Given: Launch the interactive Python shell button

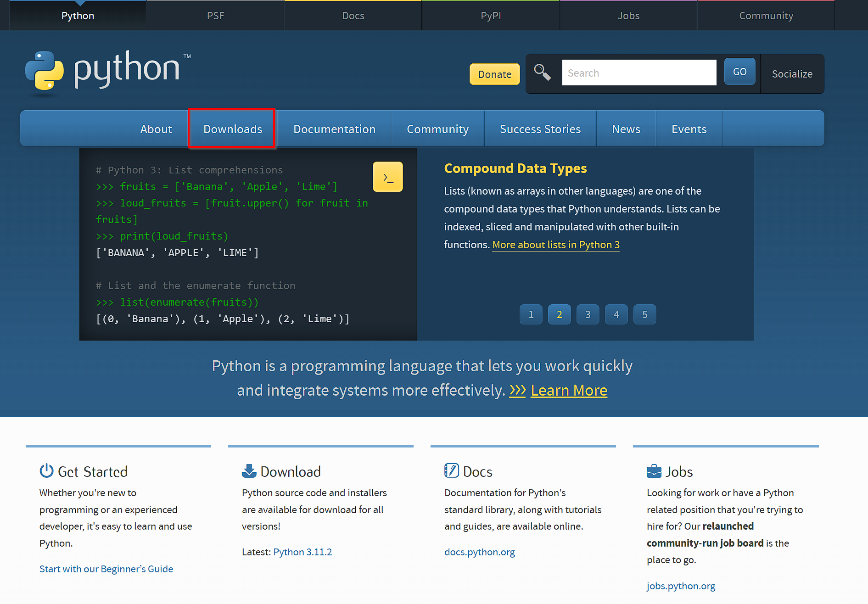Looking at the screenshot, I should click(x=387, y=177).
